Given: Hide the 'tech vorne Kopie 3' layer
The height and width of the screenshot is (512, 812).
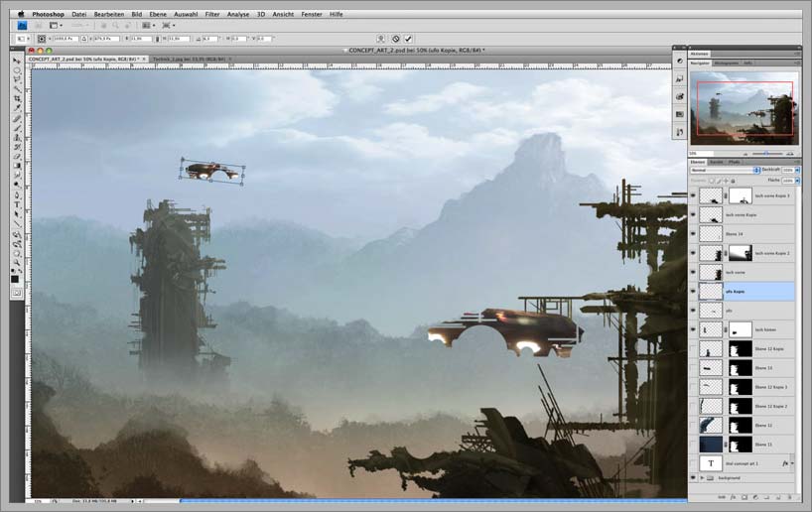Looking at the screenshot, I should click(x=693, y=195).
